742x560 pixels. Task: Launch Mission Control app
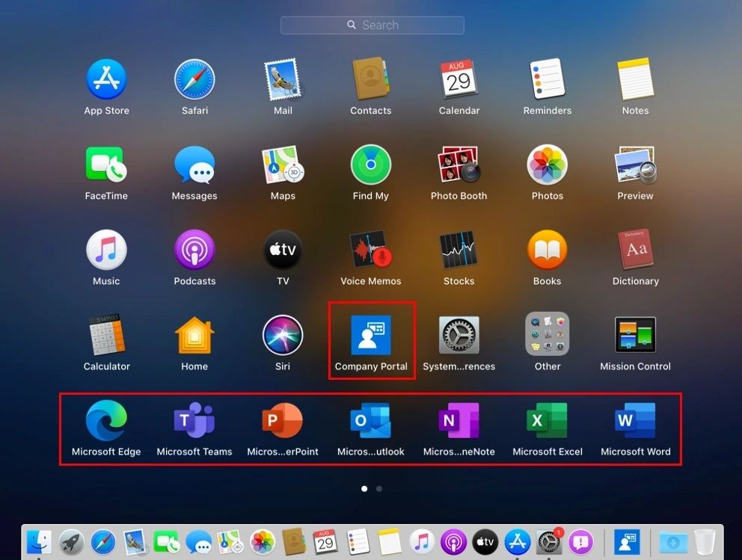click(x=636, y=335)
